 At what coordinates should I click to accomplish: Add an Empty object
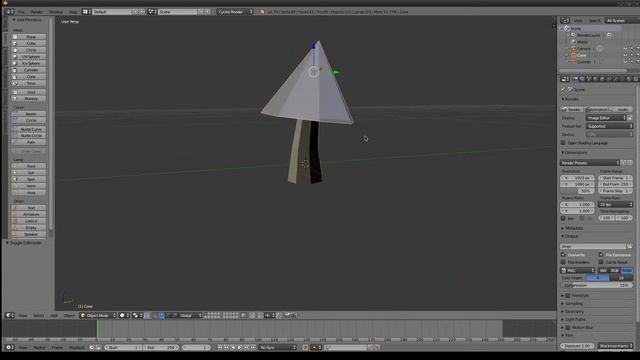click(29, 228)
